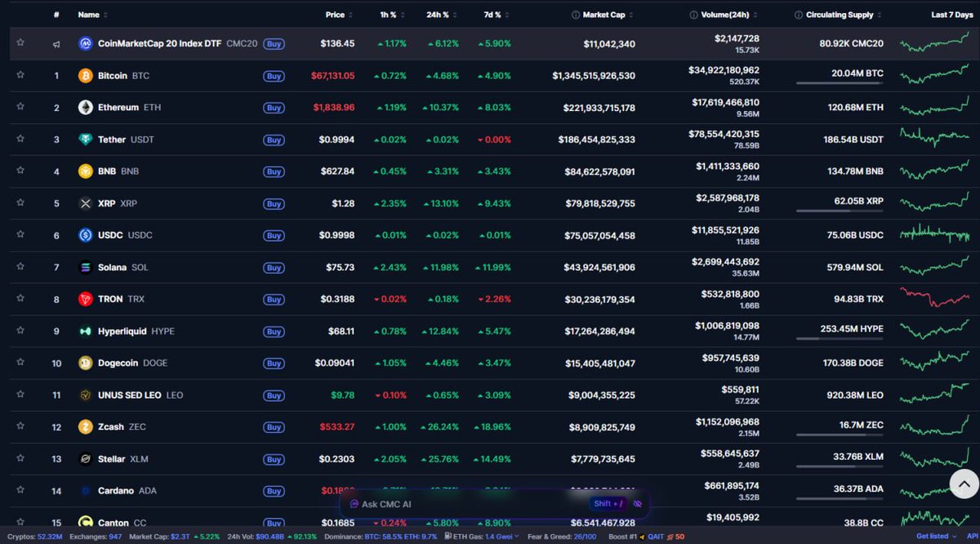Sort table by Name column

(x=92, y=15)
